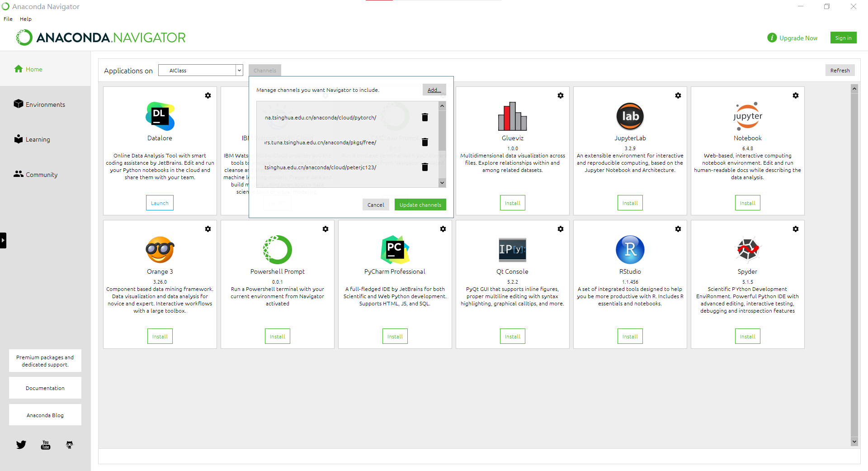Image resolution: width=868 pixels, height=471 pixels.
Task: Add a new channel with Add button
Action: coord(434,90)
